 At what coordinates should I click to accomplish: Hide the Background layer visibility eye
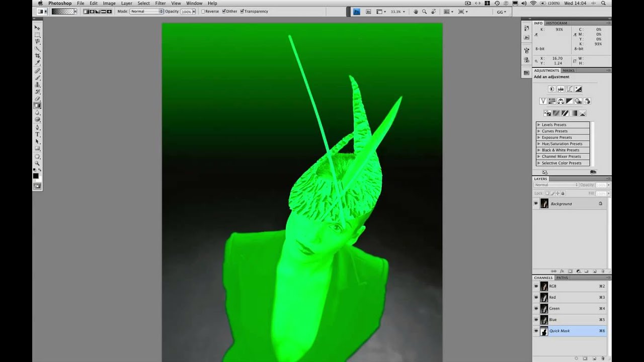click(x=536, y=204)
